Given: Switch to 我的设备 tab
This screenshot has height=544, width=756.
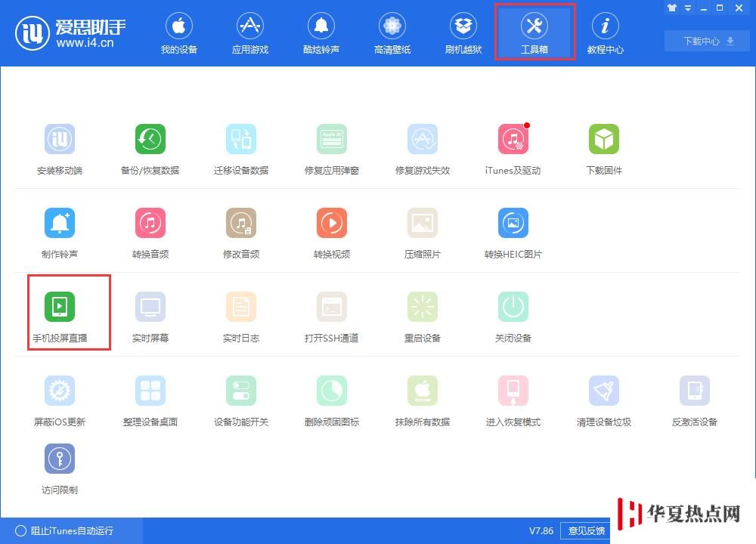Looking at the screenshot, I should (179, 32).
